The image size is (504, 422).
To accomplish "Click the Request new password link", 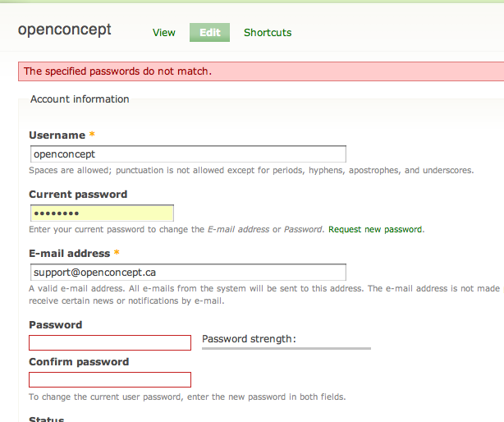I will tap(376, 229).
